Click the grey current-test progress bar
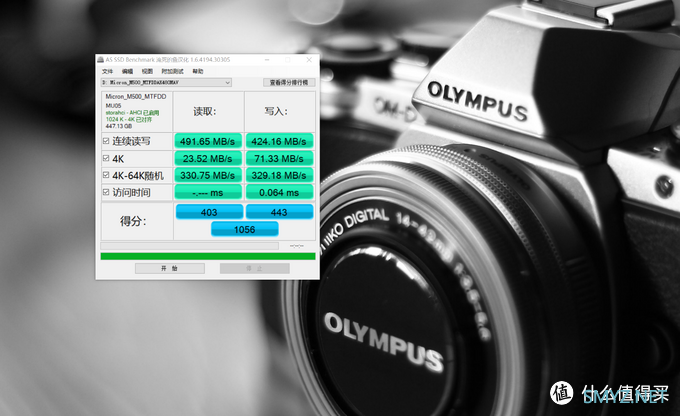680x416 pixels. click(190, 246)
